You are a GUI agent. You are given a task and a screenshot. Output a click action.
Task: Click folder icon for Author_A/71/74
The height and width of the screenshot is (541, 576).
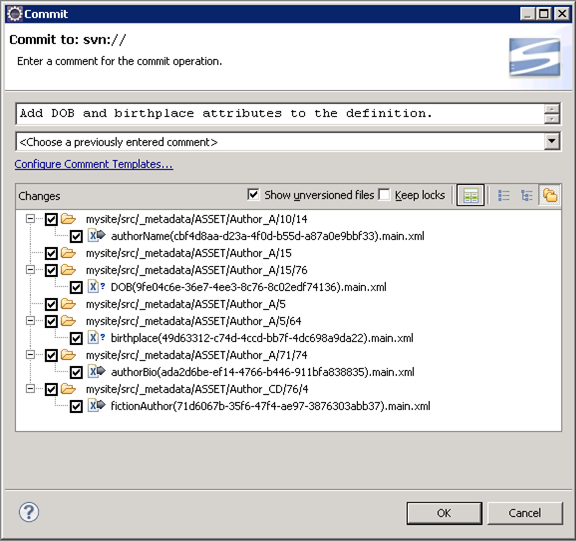point(68,355)
